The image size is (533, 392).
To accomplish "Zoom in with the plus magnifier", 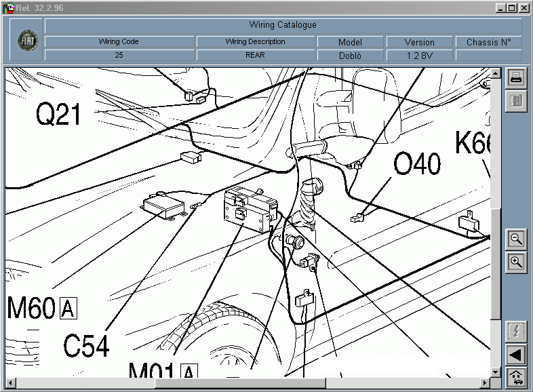I will 516,262.
